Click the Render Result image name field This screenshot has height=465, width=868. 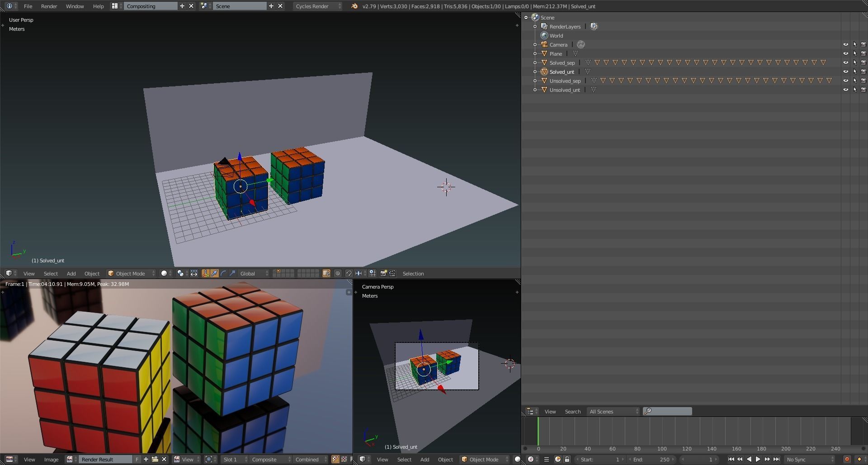[105, 460]
